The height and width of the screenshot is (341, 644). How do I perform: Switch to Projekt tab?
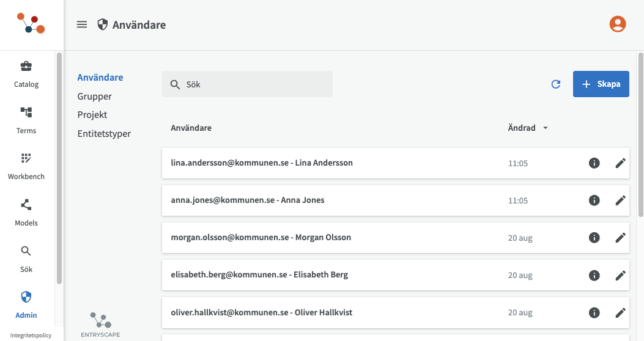[92, 115]
